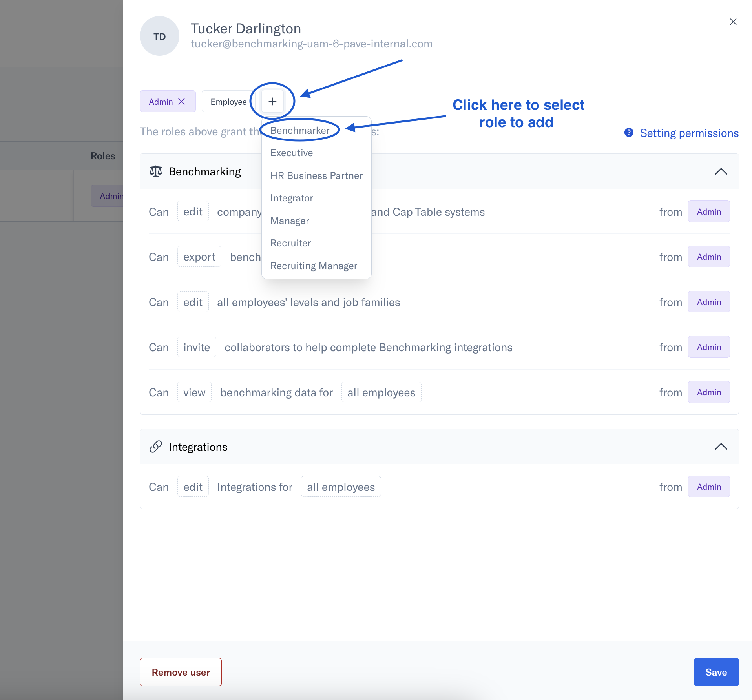Image resolution: width=752 pixels, height=700 pixels.
Task: Save the role changes
Action: click(716, 672)
